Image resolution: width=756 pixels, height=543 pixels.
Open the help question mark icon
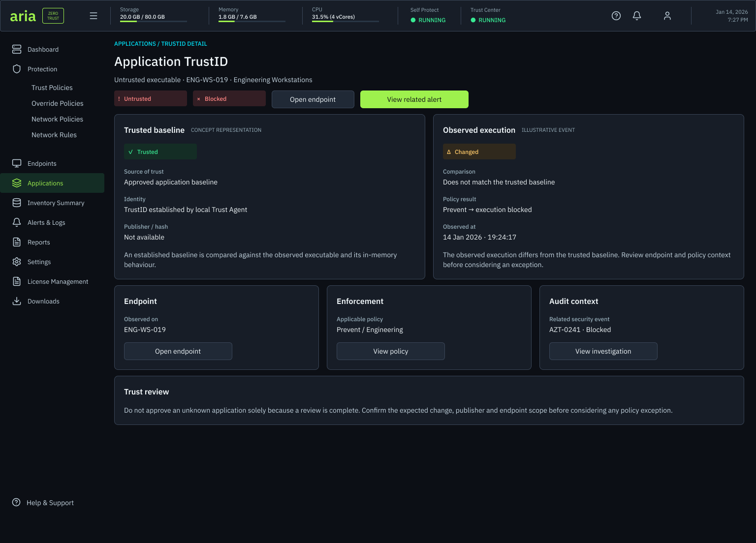(616, 16)
